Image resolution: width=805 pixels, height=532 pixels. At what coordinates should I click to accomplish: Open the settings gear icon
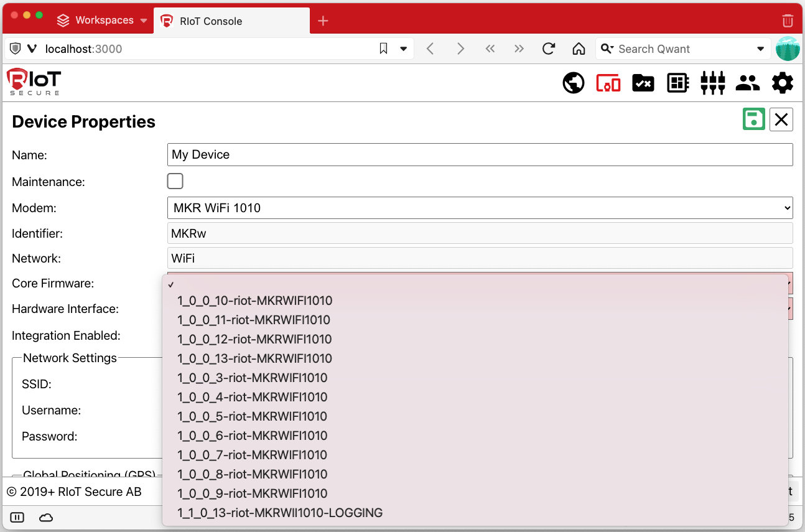pos(782,83)
